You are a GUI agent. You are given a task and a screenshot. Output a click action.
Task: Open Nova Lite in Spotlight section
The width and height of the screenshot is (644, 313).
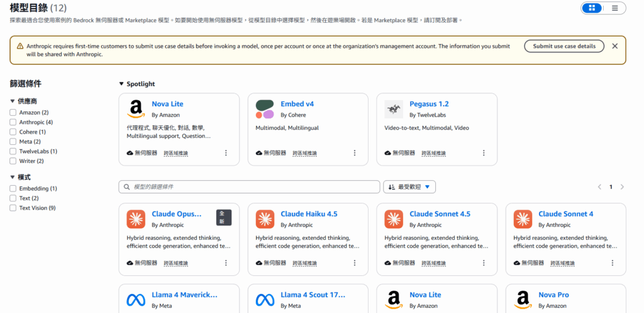tap(167, 104)
